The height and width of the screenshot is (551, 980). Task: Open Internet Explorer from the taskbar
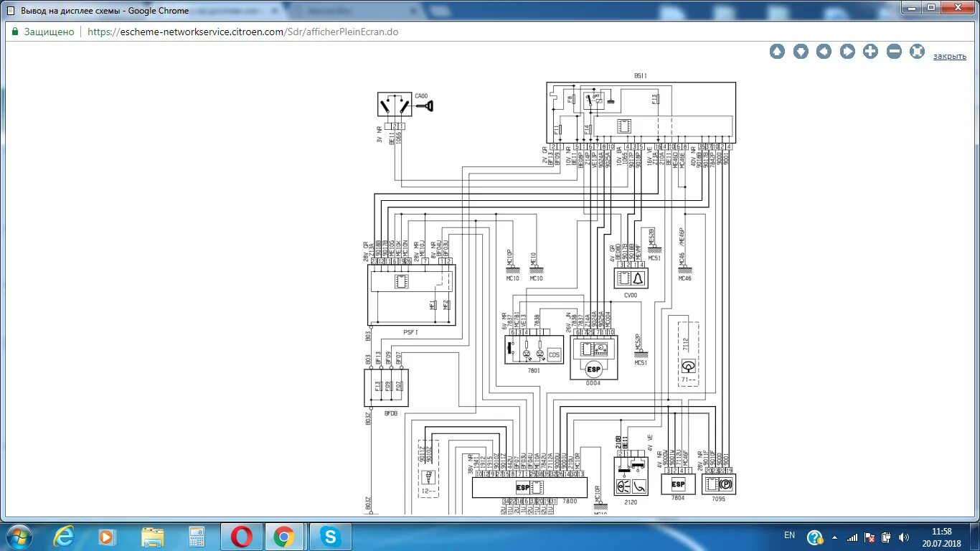tap(64, 536)
